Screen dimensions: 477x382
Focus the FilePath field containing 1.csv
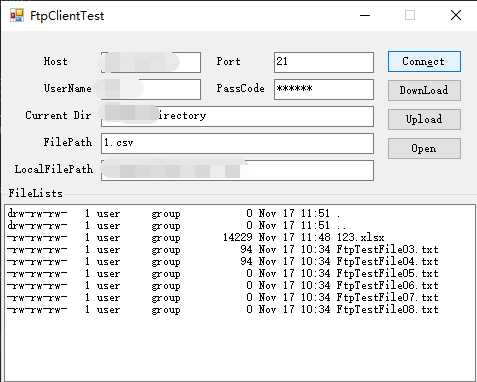(x=237, y=143)
